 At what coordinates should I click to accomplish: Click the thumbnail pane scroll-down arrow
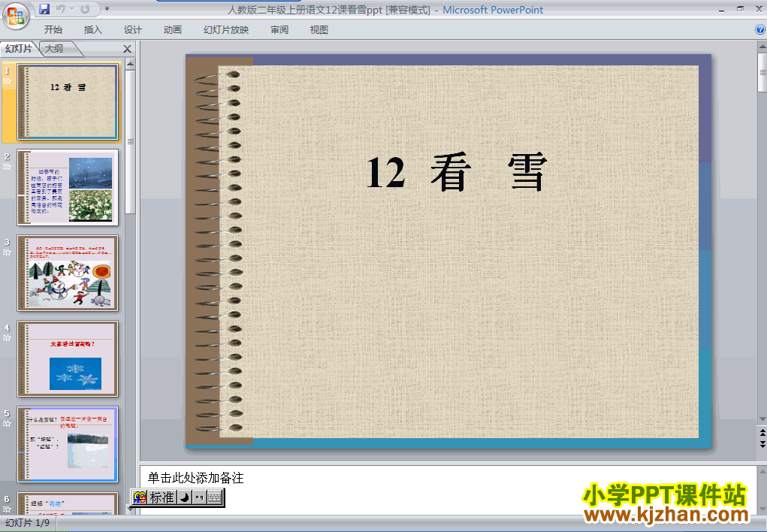[x=130, y=508]
